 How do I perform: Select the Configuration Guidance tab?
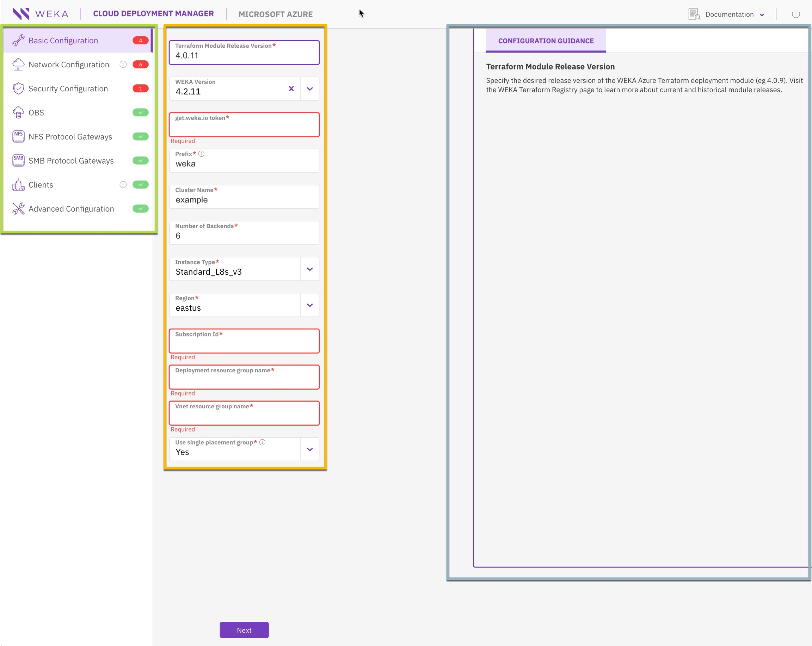(x=546, y=41)
